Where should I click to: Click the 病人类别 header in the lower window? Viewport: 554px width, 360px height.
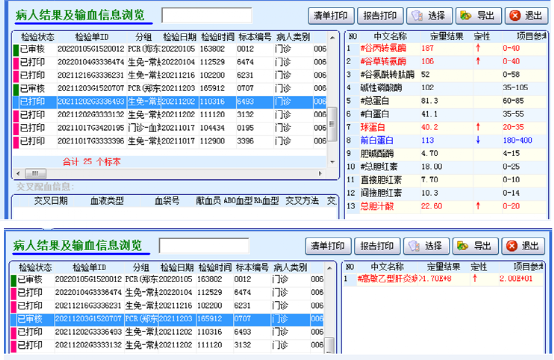pos(290,267)
